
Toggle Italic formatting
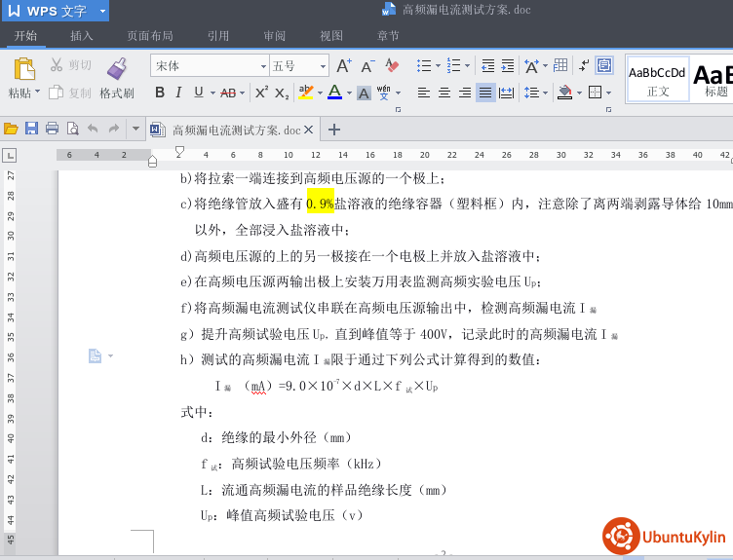178,93
